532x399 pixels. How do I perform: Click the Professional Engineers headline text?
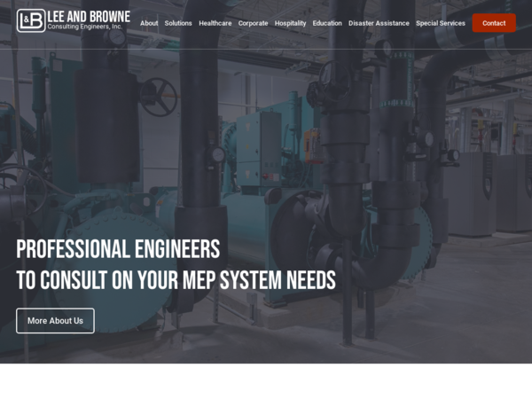tap(118, 248)
